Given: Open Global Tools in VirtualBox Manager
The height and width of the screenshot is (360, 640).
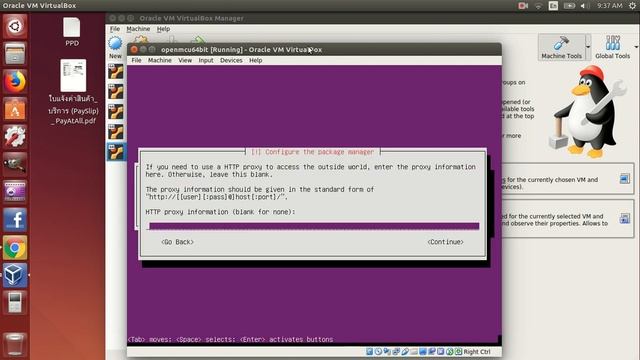Looking at the screenshot, I should coord(612,47).
